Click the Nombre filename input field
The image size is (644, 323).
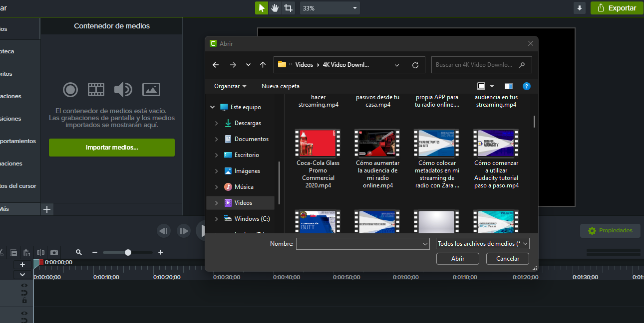pyautogui.click(x=363, y=244)
